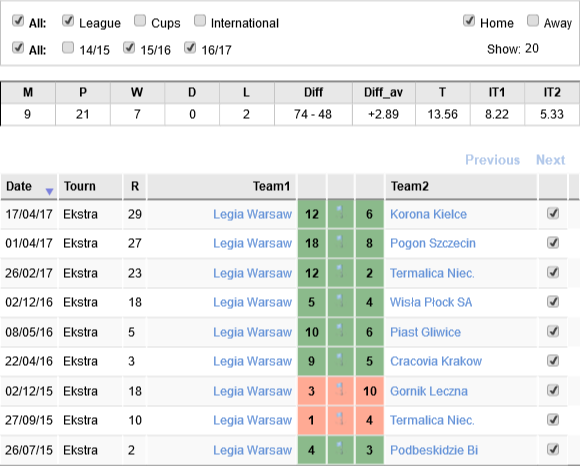Click the flag icon in Wisla Plock SA row
The width and height of the screenshot is (580, 466).
(x=340, y=302)
